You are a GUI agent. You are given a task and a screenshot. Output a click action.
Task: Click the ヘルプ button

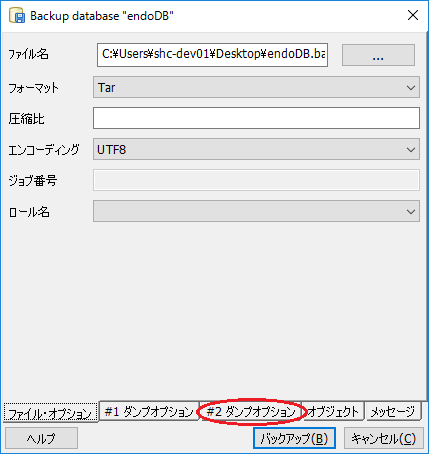click(41, 438)
